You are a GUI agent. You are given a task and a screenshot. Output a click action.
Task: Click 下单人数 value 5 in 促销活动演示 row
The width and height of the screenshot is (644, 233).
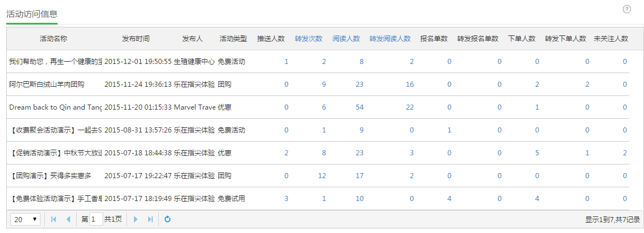[537, 153]
